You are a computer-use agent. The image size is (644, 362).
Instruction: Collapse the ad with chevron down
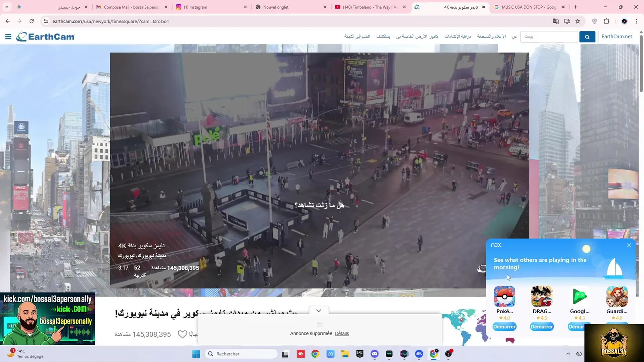(318, 311)
